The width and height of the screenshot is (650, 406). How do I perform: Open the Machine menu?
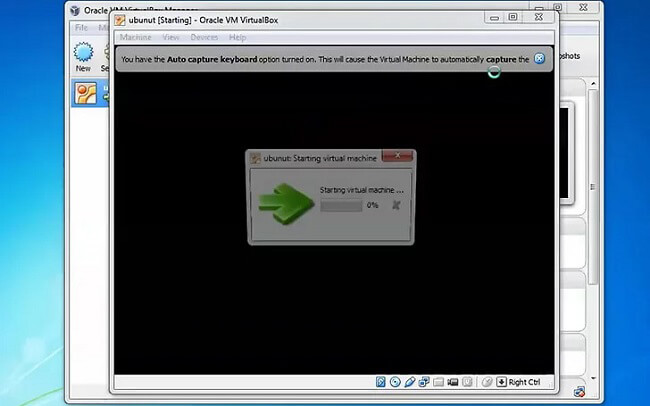pos(136,37)
